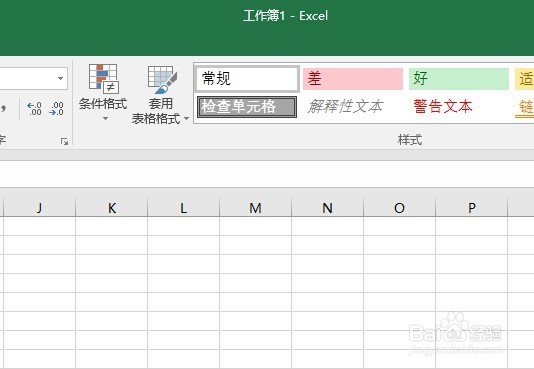Apply the 检查单元格 cell style
This screenshot has width=534, height=369.
click(247, 107)
